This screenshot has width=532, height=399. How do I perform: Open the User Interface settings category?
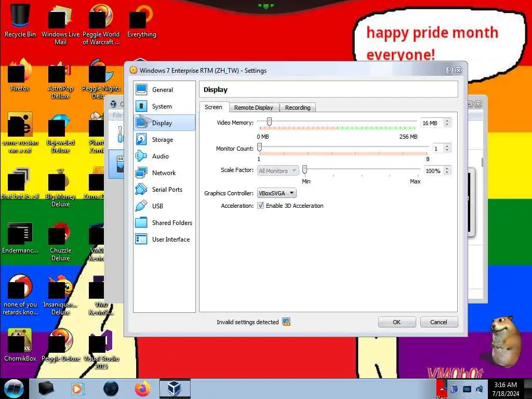(x=164, y=239)
